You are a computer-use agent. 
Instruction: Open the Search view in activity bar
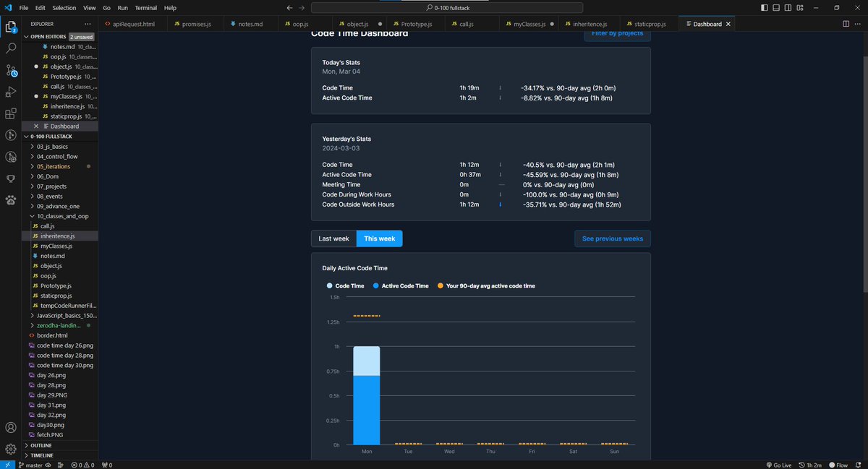(11, 48)
